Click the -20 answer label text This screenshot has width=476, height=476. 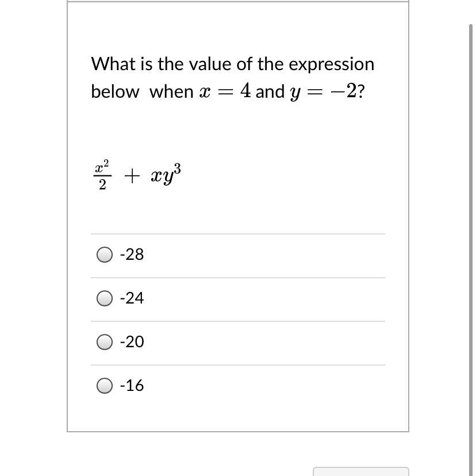(132, 342)
